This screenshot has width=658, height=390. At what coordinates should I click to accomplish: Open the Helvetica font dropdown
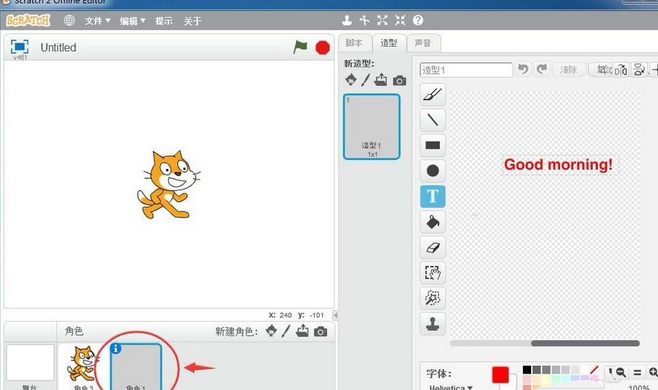(451, 387)
